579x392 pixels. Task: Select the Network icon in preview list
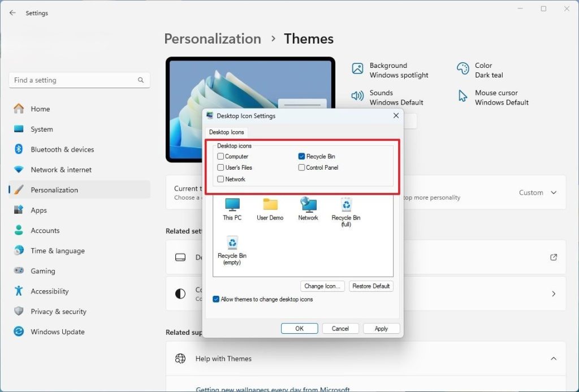308,206
